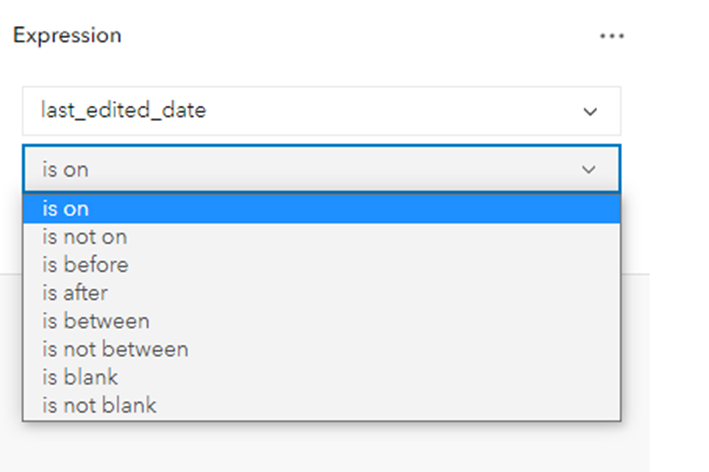Choose "is not on" from the list

coord(85,237)
